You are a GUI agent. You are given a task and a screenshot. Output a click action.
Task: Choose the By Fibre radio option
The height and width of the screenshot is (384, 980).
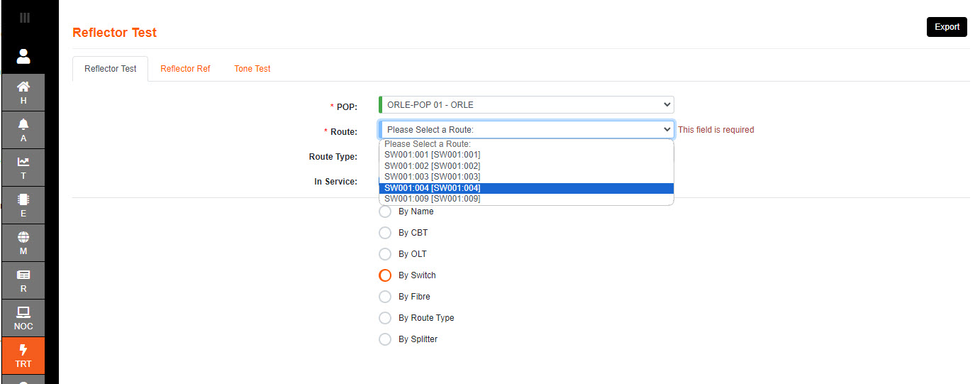tap(385, 297)
